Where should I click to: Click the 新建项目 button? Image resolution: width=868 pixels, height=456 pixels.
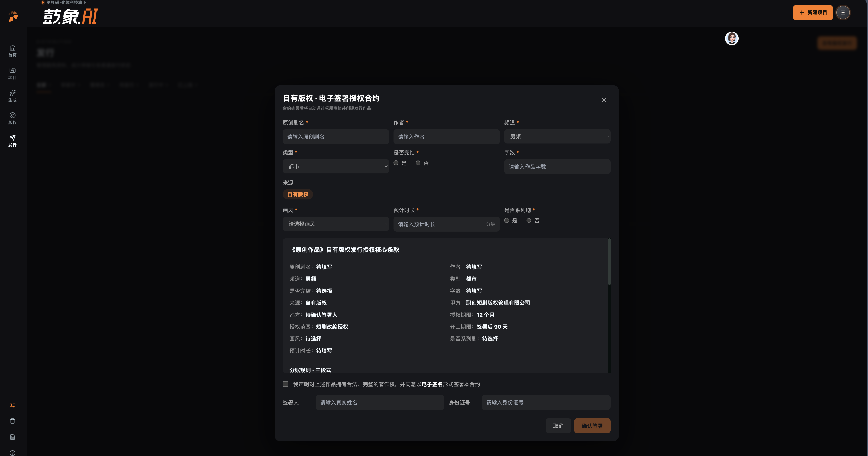click(812, 12)
